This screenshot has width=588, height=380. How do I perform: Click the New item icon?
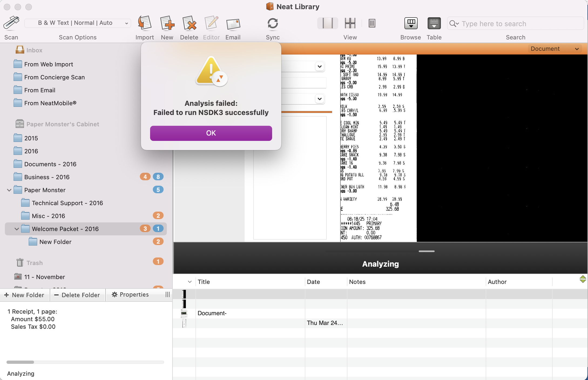pos(167,23)
